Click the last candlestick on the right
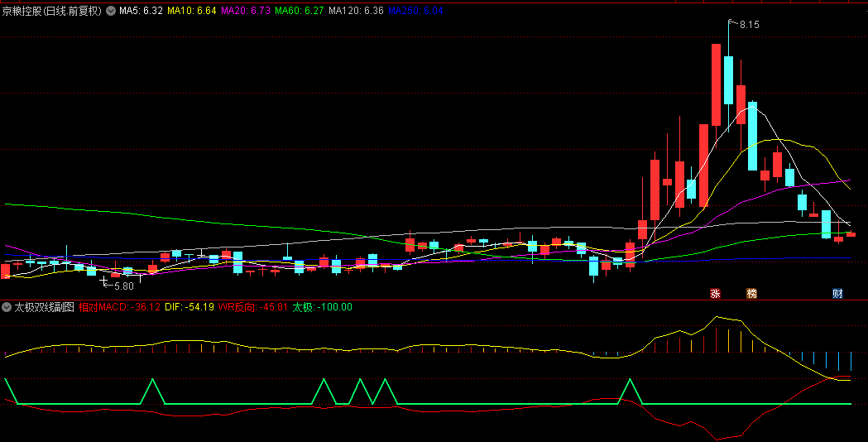 pyautogui.click(x=851, y=234)
